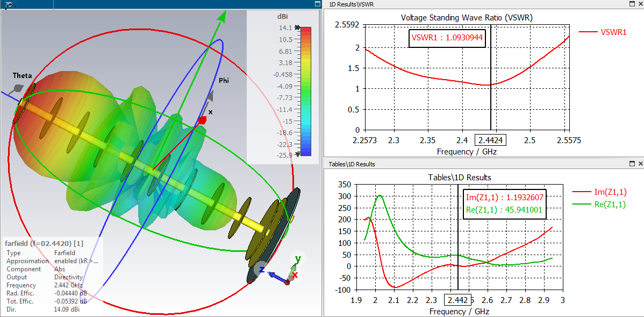Click the Dir. 14.09 dBi row
The image size is (644, 317).
(44, 309)
